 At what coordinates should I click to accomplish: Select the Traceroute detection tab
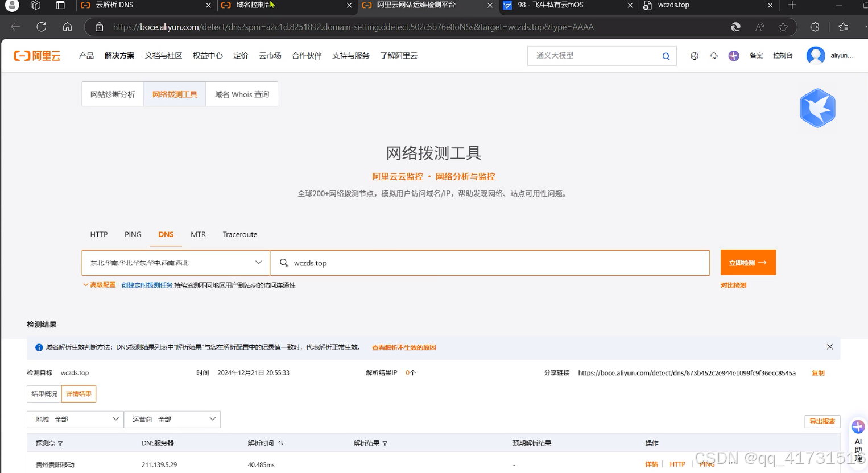[x=240, y=234]
